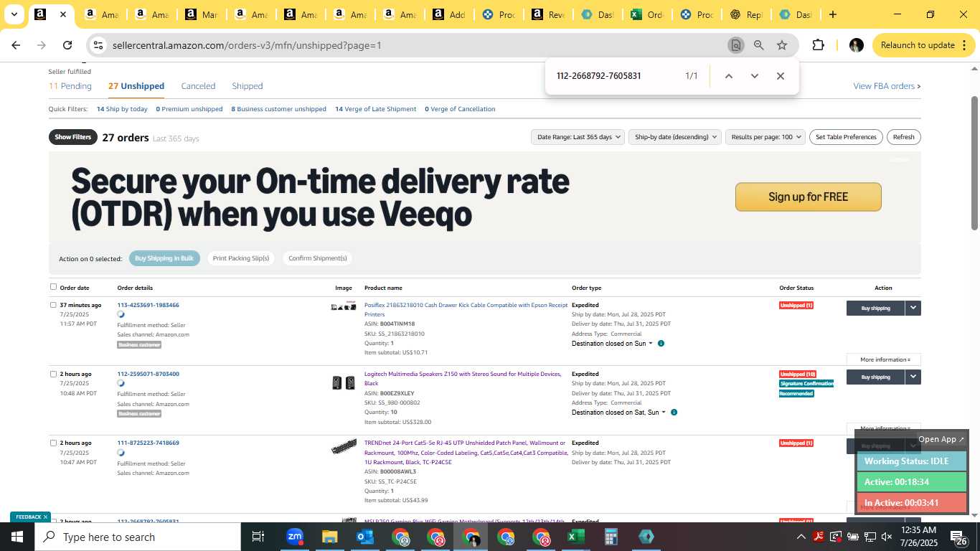Select checkbox for order 111-8725223-7418669

[53, 443]
